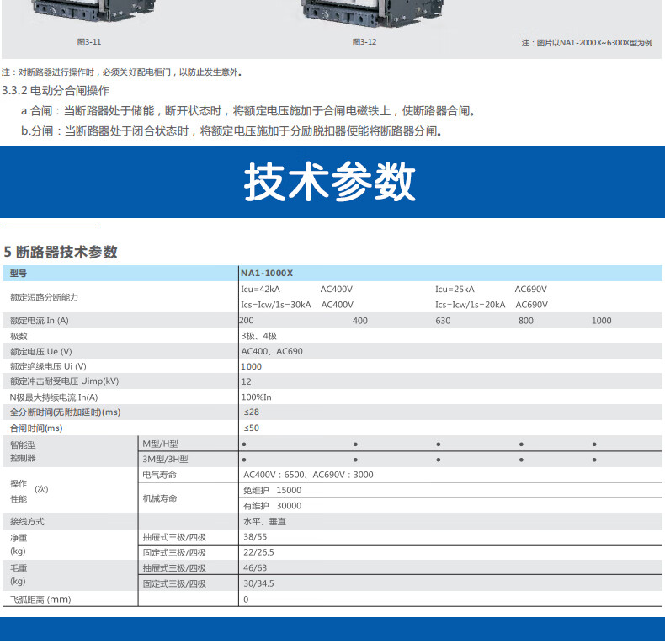Viewport: 665px width, 644px height.
Task: Click the Icu=25kA value for AC690V
Action: (455, 289)
